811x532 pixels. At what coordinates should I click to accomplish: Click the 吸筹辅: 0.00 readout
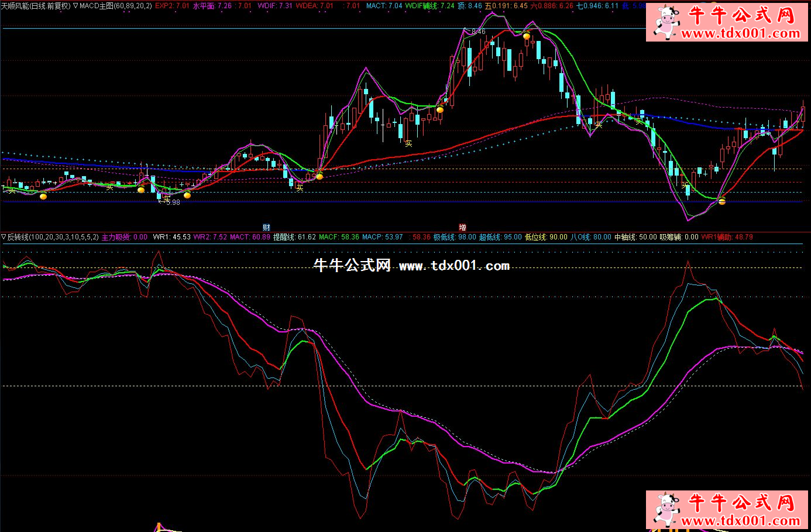click(x=679, y=237)
